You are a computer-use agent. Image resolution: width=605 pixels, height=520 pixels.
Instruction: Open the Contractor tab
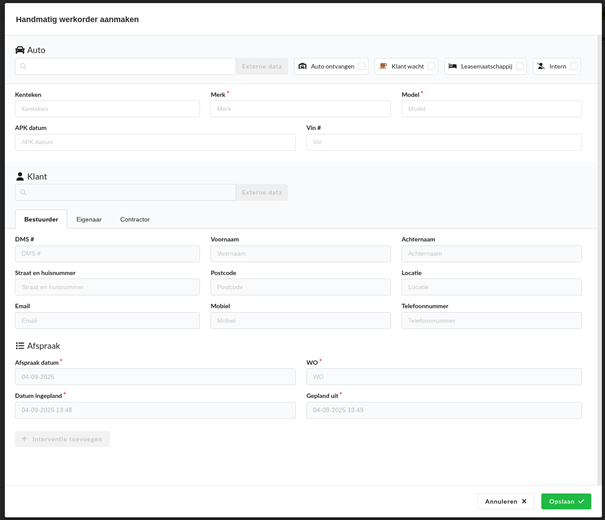pyautogui.click(x=135, y=219)
